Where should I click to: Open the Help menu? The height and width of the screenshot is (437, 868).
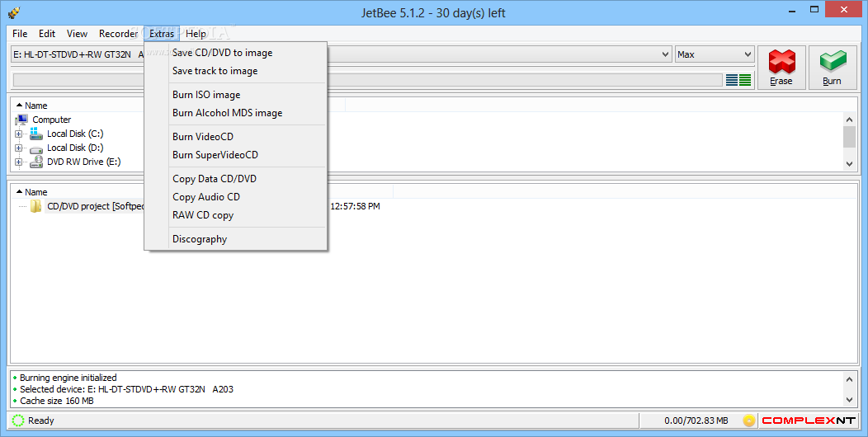coord(196,34)
